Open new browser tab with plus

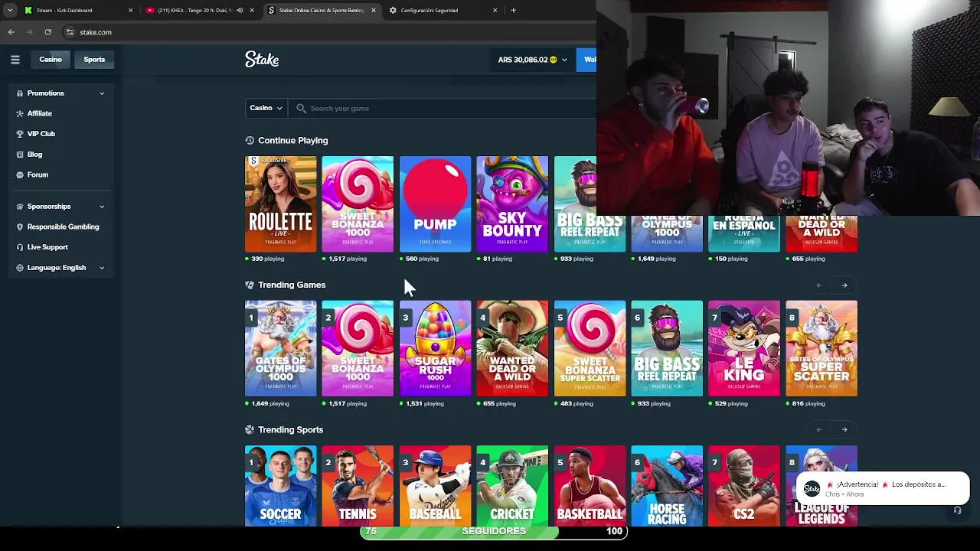[x=513, y=10]
